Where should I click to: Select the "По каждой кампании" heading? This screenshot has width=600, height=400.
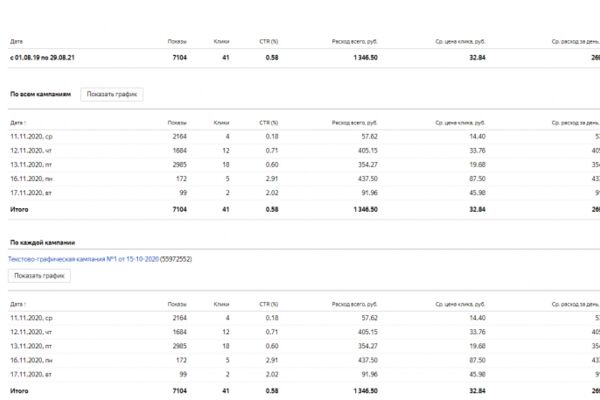pos(42,243)
